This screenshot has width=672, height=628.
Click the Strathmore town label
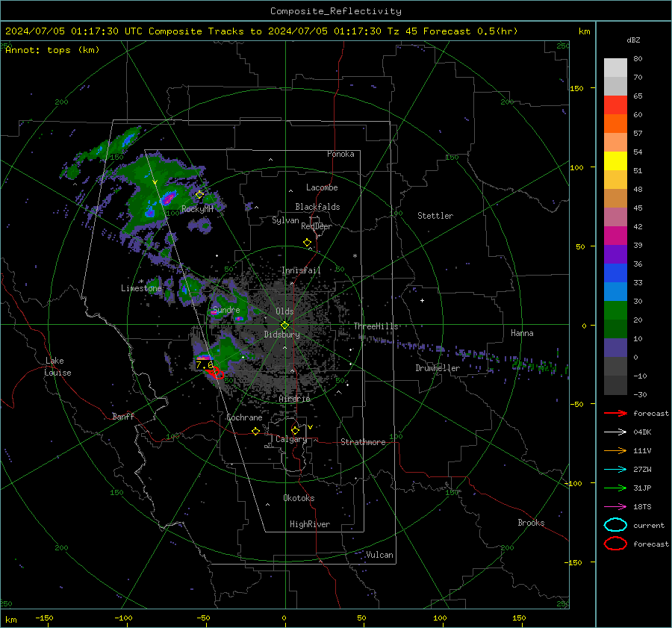(363, 442)
